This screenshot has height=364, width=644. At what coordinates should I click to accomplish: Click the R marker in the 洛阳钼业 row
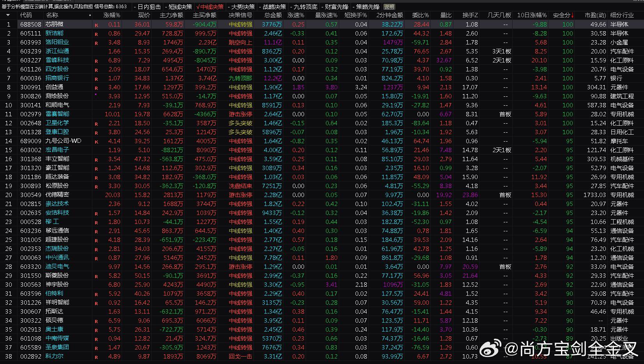96,43
